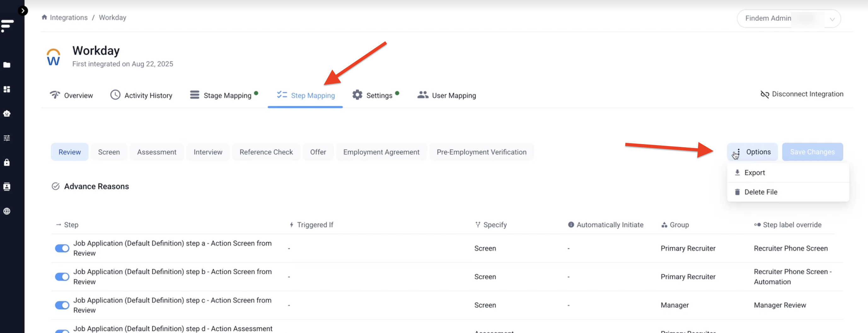This screenshot has height=333, width=868.
Task: Open the folder icon in the sidebar
Action: [x=7, y=65]
